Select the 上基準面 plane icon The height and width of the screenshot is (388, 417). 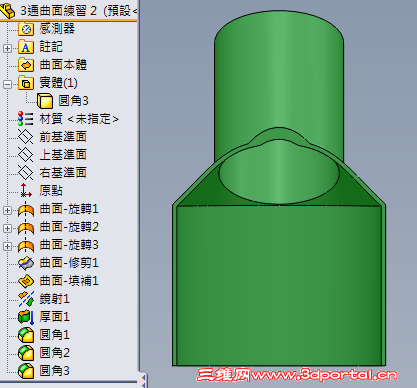point(26,155)
